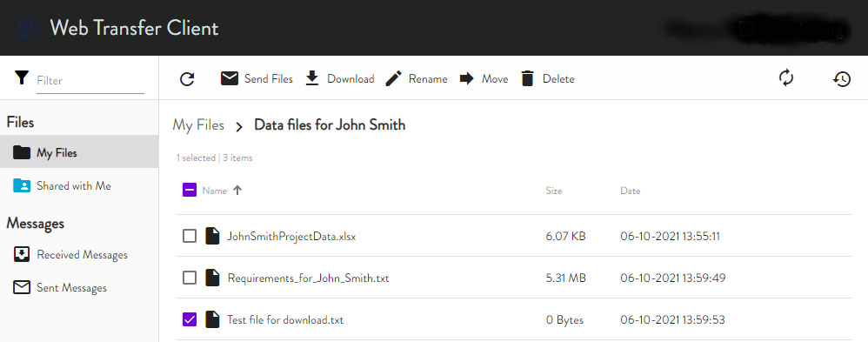Image resolution: width=868 pixels, height=342 pixels.
Task: Toggle the select-all checkbox in the header
Action: pyautogui.click(x=190, y=190)
